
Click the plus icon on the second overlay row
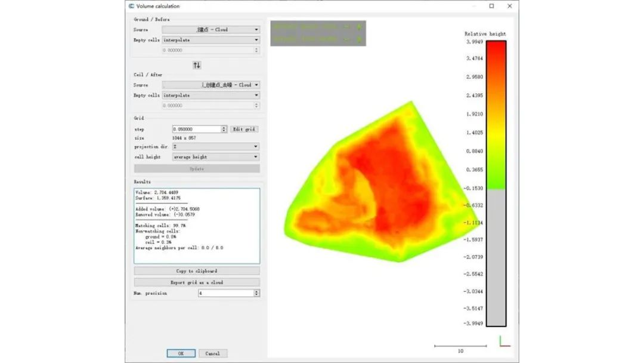click(x=359, y=39)
